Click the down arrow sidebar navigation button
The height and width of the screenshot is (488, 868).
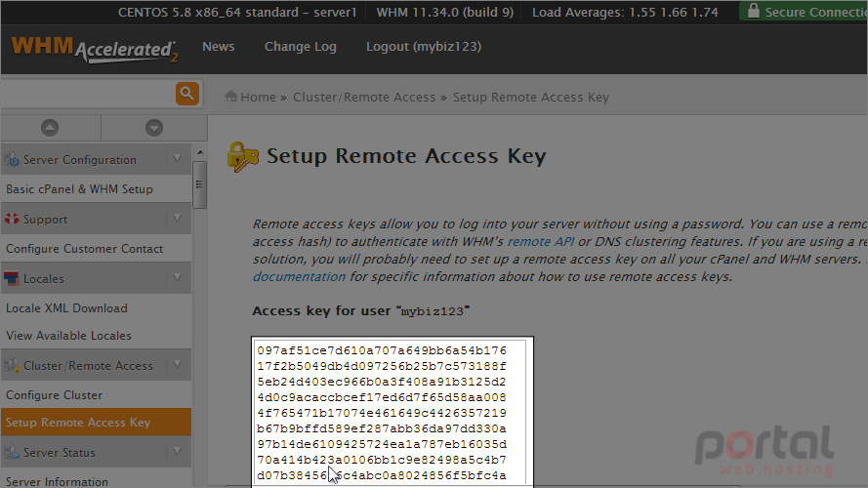(x=154, y=128)
